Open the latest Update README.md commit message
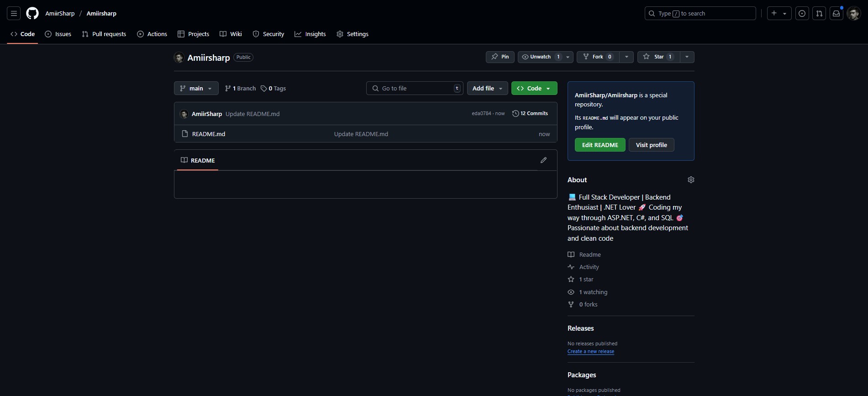Screen dimensions: 868x396 tap(253, 114)
